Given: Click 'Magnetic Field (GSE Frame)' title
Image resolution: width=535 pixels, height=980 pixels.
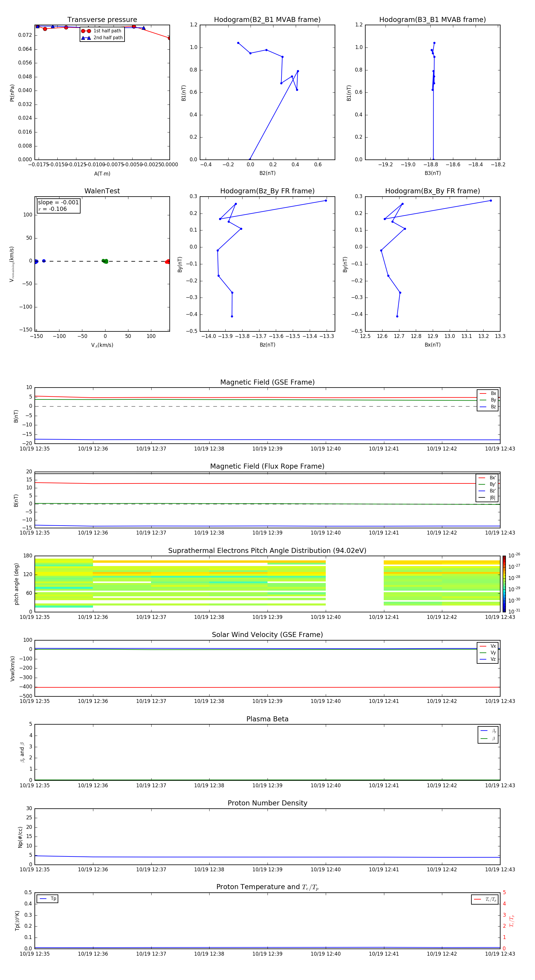Looking at the screenshot, I should tap(267, 382).
